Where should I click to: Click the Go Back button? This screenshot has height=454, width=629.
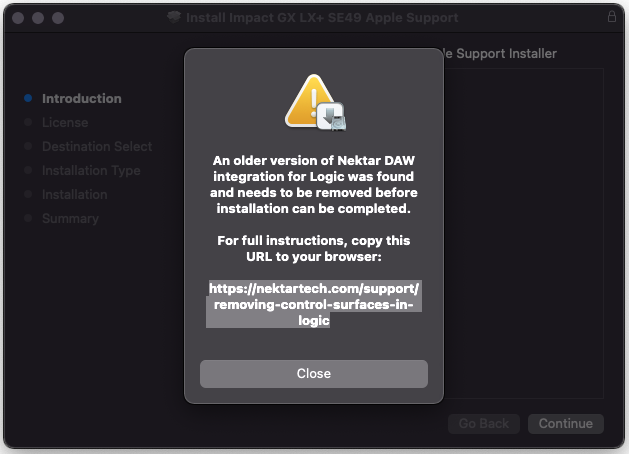click(x=484, y=424)
